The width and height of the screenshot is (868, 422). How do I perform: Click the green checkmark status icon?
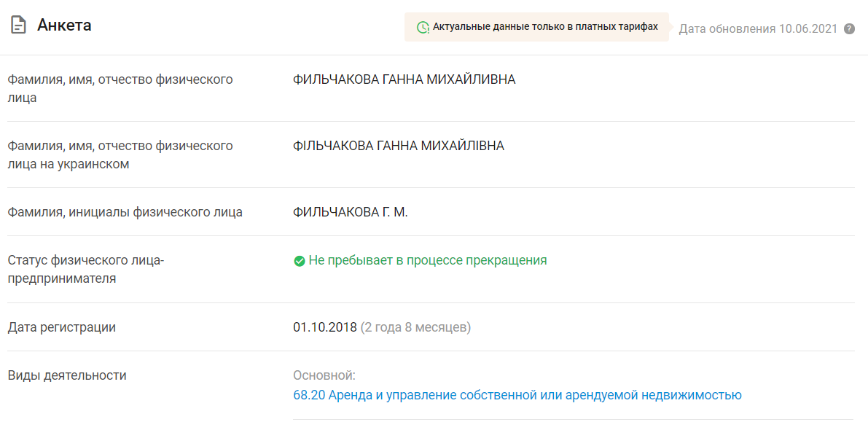click(x=299, y=261)
